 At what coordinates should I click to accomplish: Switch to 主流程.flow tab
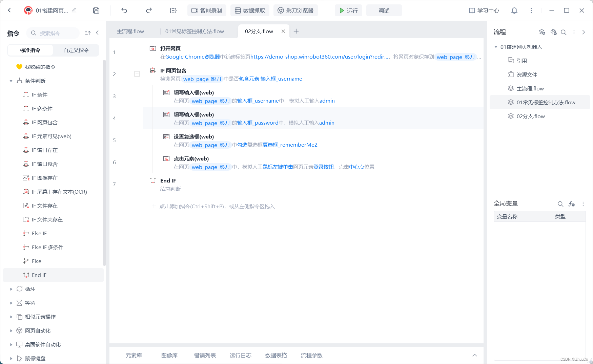tap(130, 31)
